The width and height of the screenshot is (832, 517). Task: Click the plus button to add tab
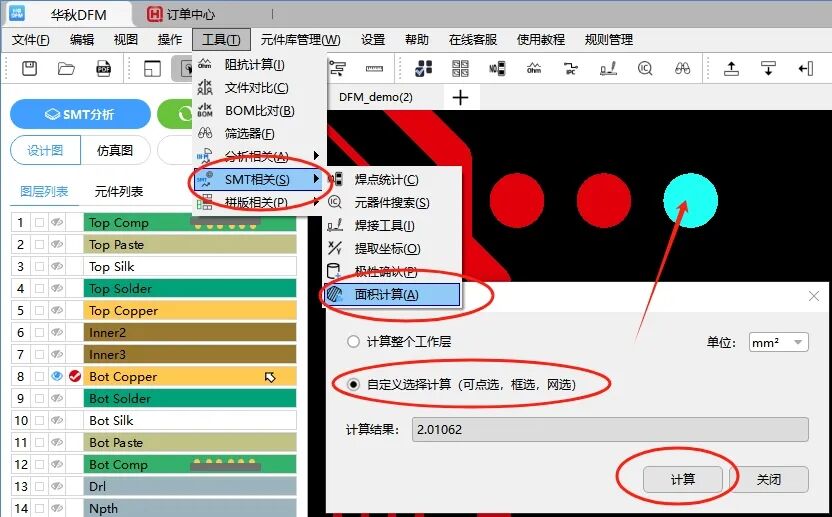460,97
